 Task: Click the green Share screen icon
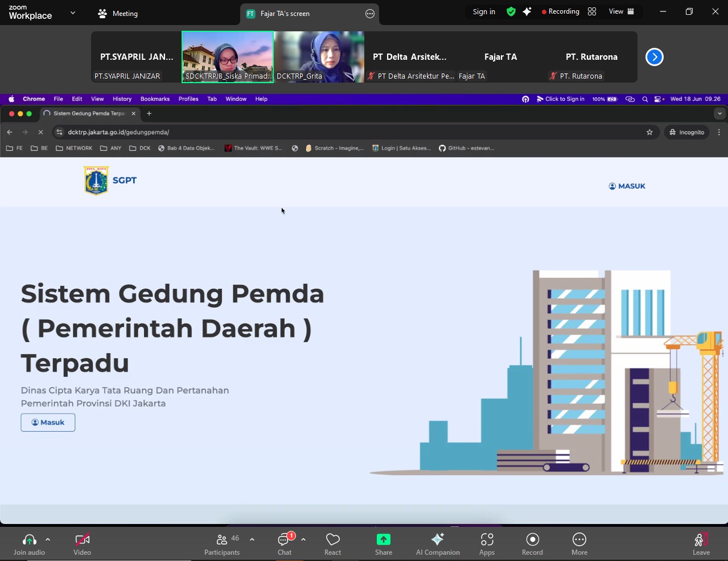coord(383,539)
